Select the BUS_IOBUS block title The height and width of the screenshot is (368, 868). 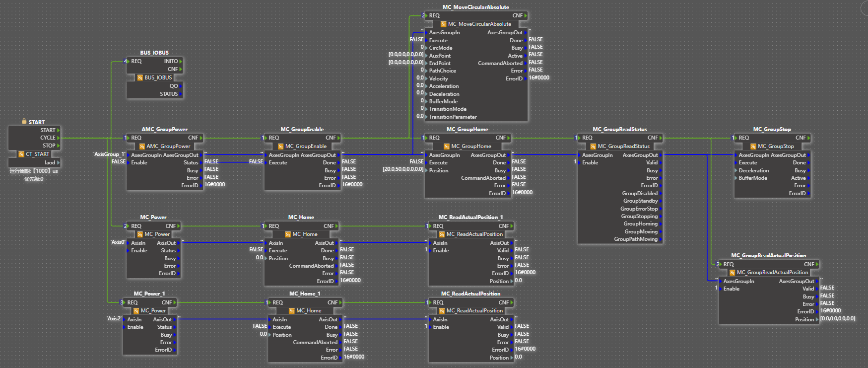154,53
